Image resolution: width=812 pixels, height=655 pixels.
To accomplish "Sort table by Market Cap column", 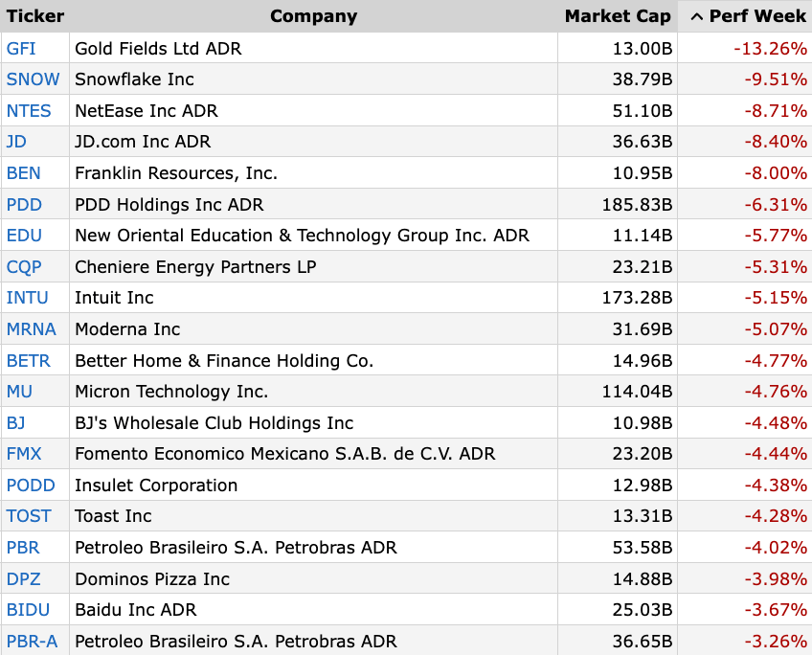I will click(x=618, y=16).
